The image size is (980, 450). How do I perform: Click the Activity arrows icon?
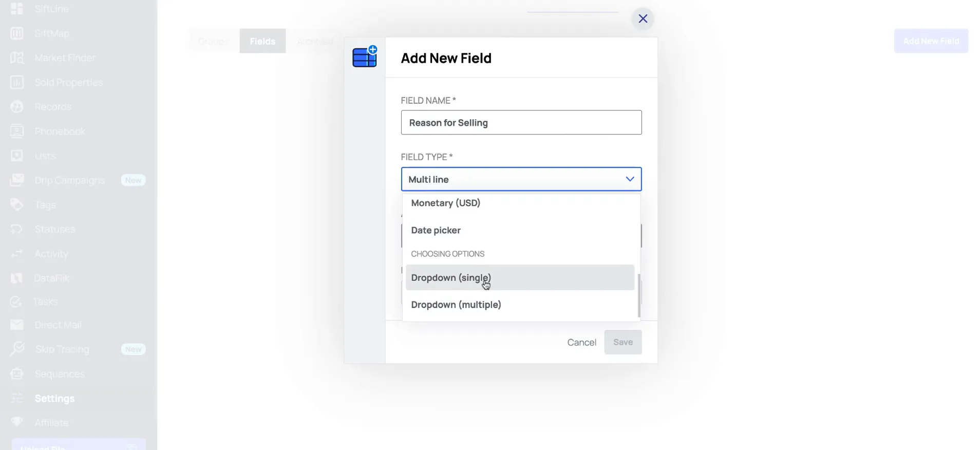[x=16, y=254]
